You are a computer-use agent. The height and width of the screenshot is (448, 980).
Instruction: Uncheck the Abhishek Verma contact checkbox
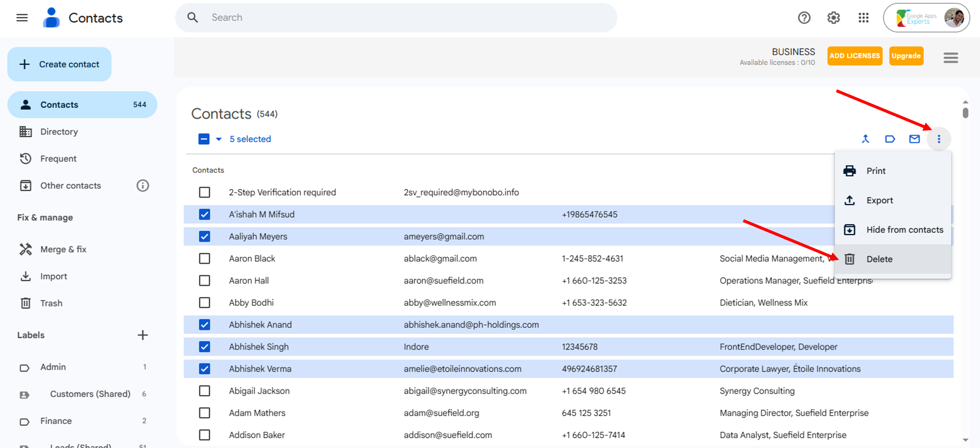pos(205,369)
